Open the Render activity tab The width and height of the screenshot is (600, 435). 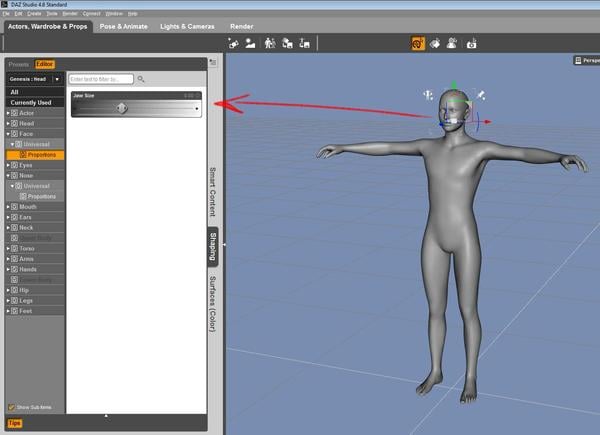[241, 26]
